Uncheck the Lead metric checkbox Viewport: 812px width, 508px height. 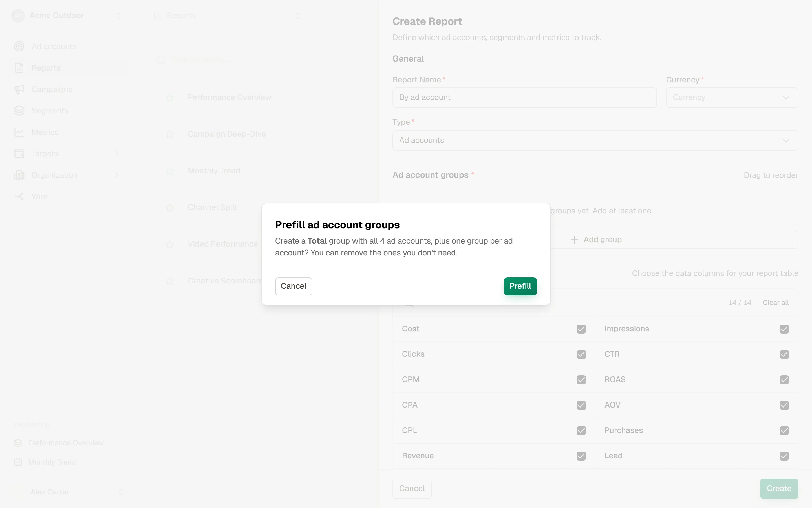(x=784, y=456)
